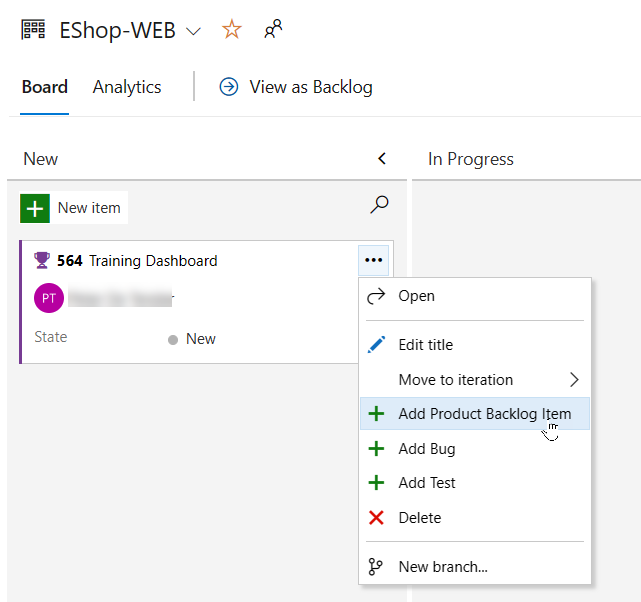This screenshot has height=602, width=641.
Task: Expand the EShop-WEB team dropdown chevron
Action: tap(194, 31)
